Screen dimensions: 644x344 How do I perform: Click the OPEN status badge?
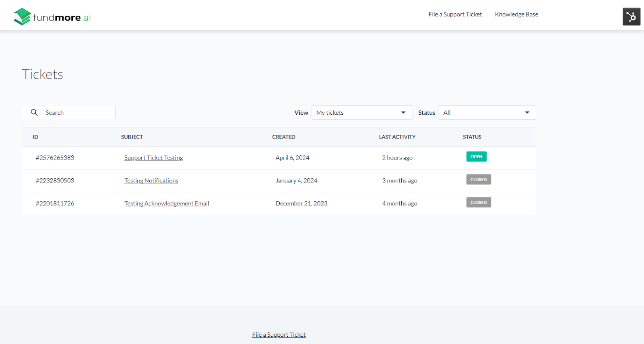click(476, 157)
